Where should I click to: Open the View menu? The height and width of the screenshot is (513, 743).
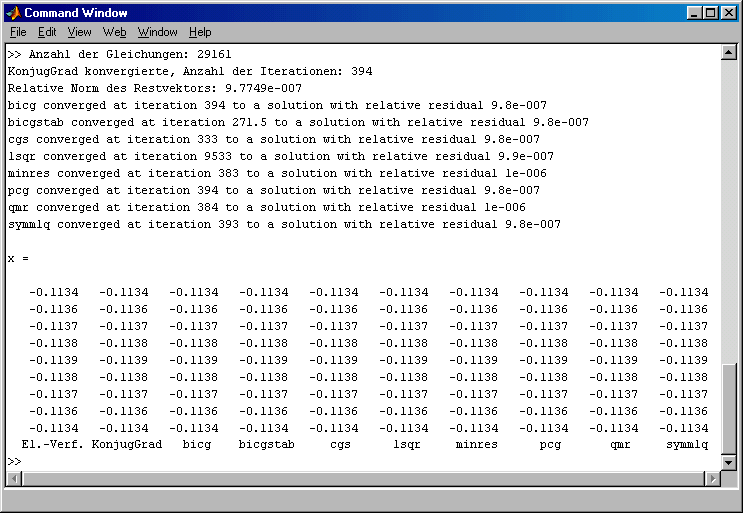[x=79, y=32]
